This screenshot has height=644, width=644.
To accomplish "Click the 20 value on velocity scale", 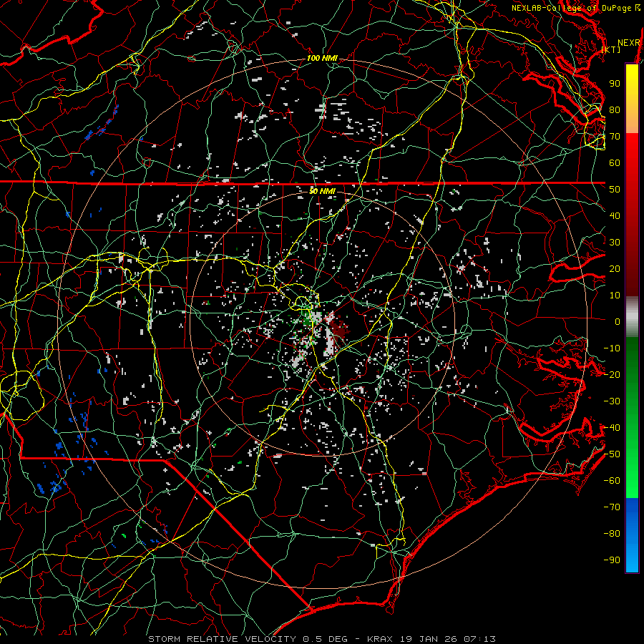I will [615, 269].
